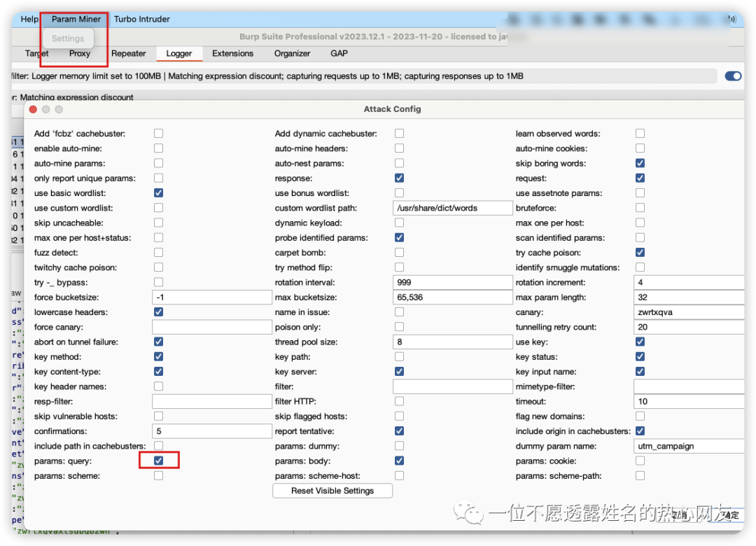Viewport: 756px width, 546px height.
Task: Edit the tunnelling retry count field
Action: 689,326
